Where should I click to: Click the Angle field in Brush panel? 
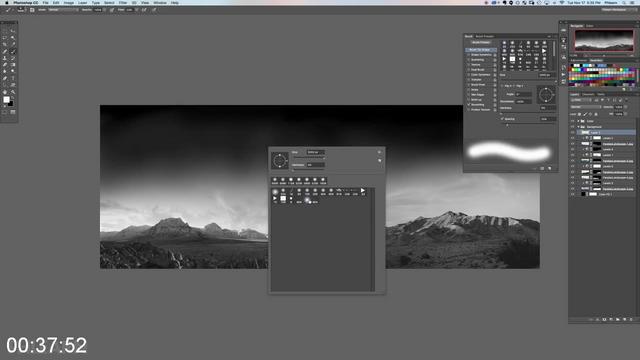click(x=524, y=94)
